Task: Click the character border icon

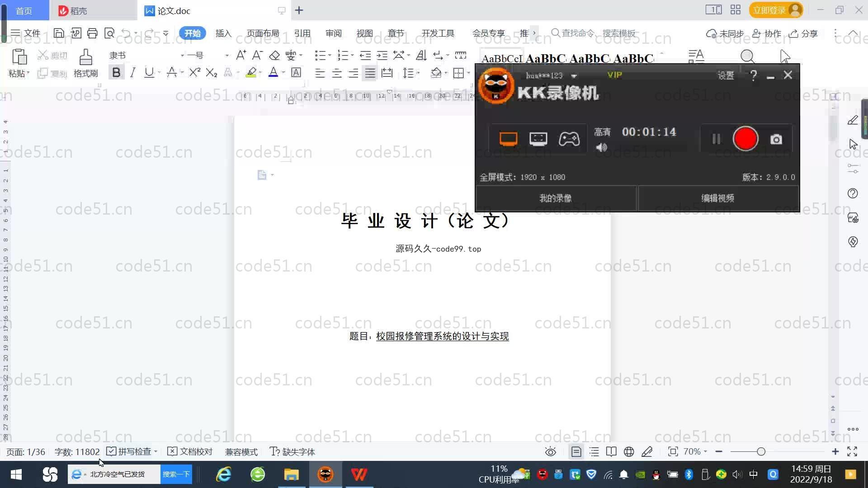Action: coord(296,73)
